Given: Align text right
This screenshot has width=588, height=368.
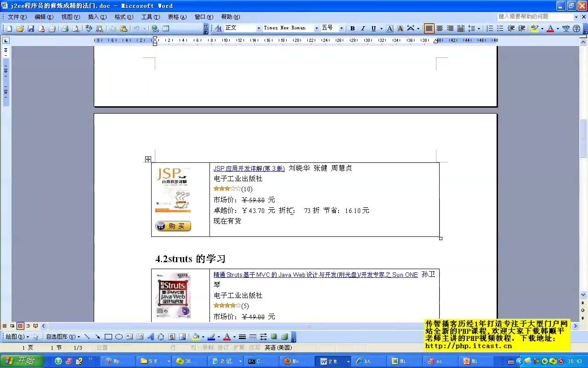Looking at the screenshot, I should (450, 29).
